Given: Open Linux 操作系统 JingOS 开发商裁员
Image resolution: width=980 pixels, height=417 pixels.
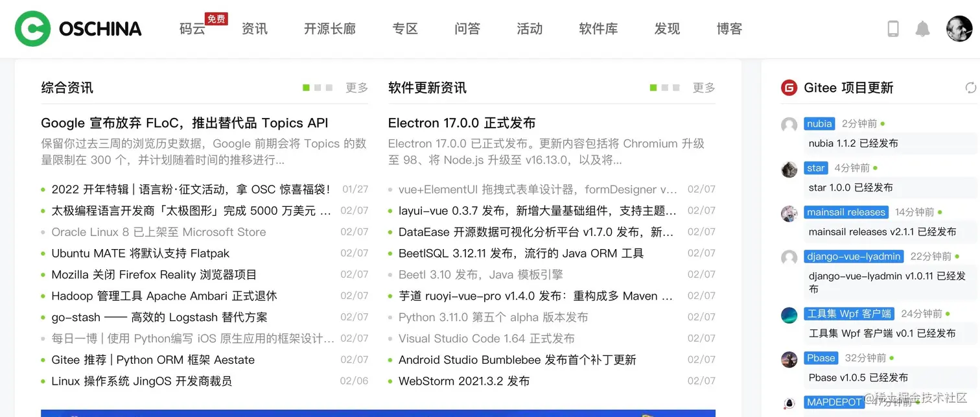Looking at the screenshot, I should pyautogui.click(x=142, y=381).
